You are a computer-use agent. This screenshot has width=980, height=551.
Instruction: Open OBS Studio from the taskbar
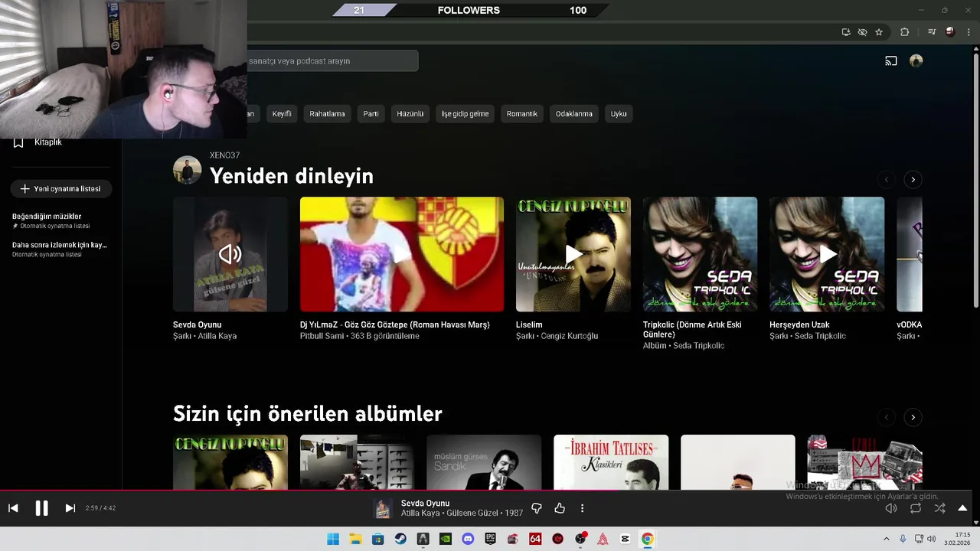tap(580, 539)
